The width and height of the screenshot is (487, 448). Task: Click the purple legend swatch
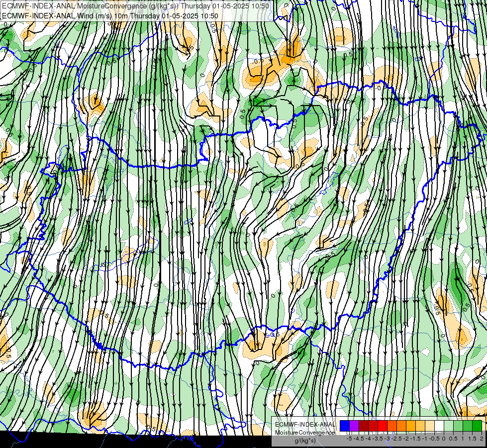(354, 426)
